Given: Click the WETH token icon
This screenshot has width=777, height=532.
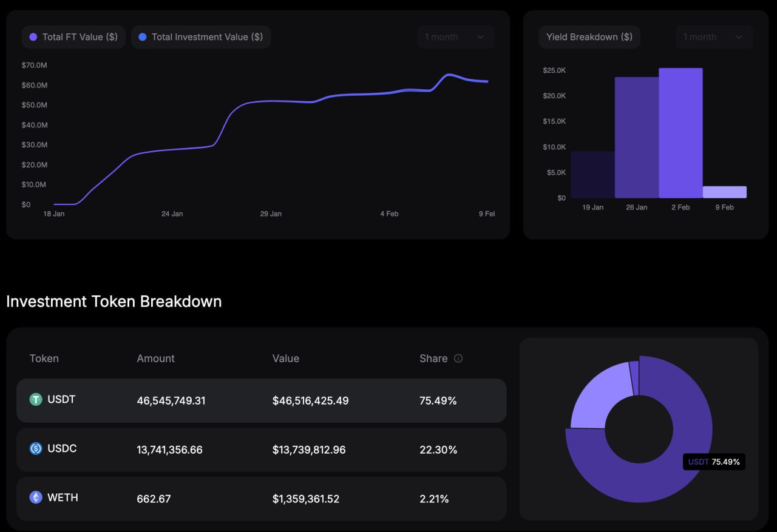Looking at the screenshot, I should point(36,497).
